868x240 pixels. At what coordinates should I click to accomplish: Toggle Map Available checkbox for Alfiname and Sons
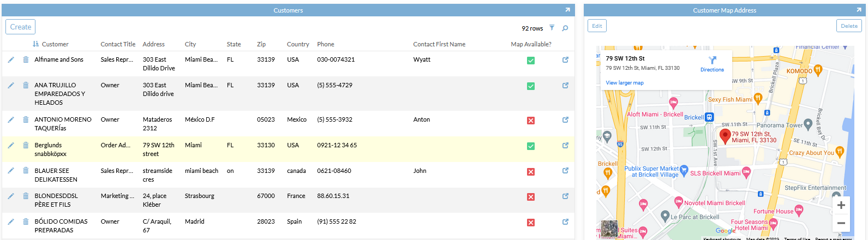(530, 61)
